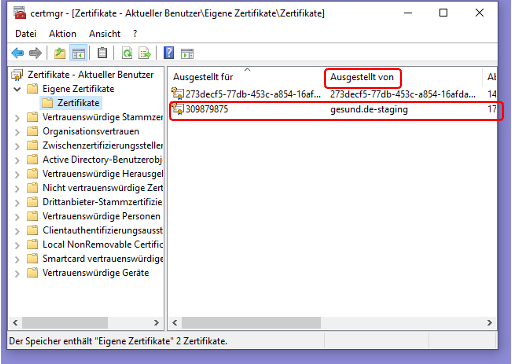Select Zertifikate subfolder in tree
Screen dimensions: 512x364
(78, 103)
